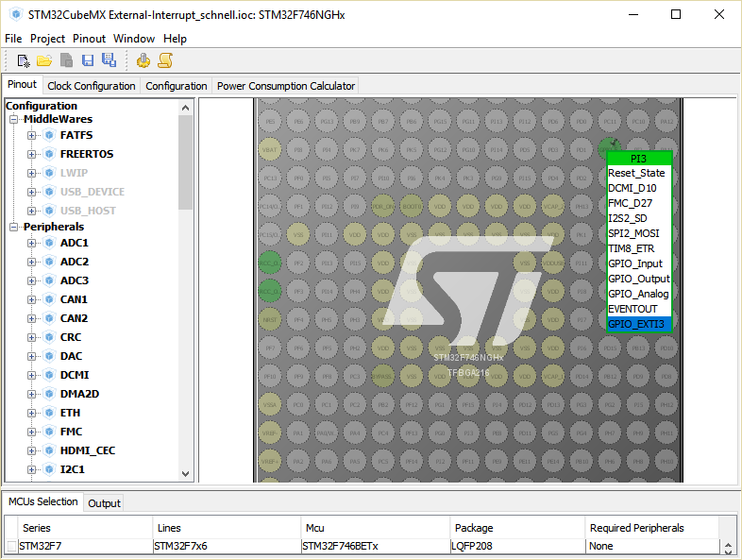Click the Save Project As icon

coord(110,60)
